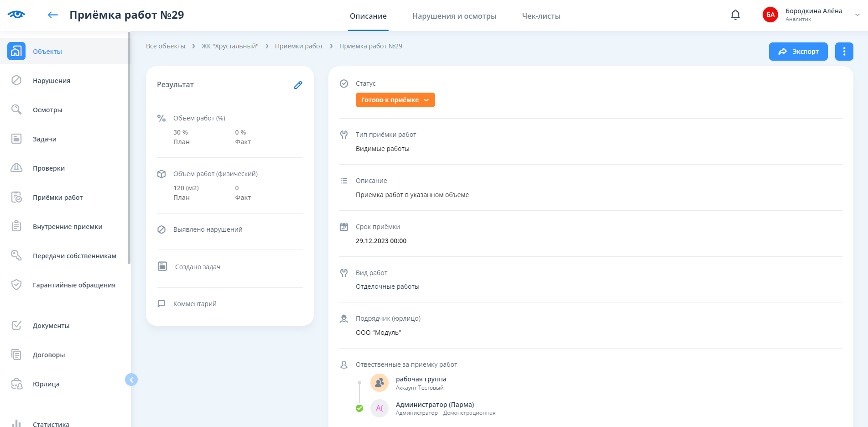The width and height of the screenshot is (868, 427).
Task: Open Осмотры section in sidebar
Action: [47, 110]
